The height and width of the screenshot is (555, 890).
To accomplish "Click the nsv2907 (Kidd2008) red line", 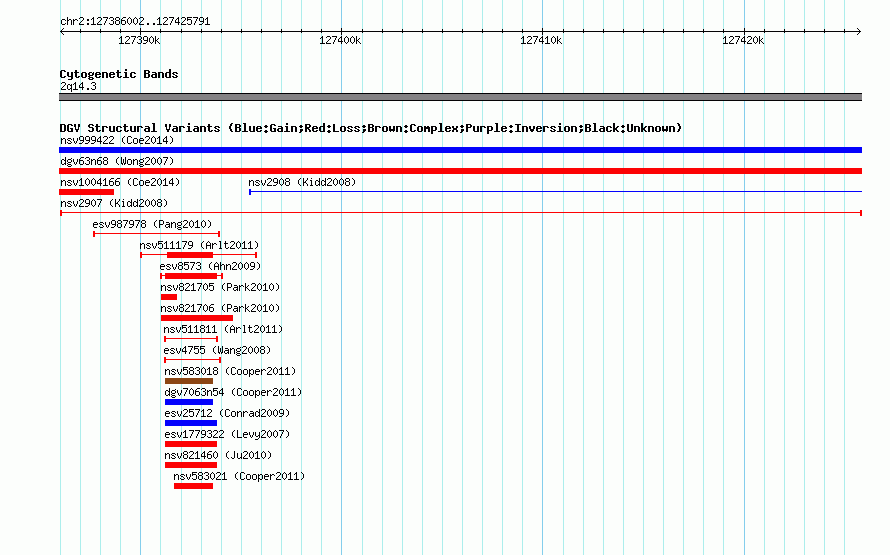I will (461, 213).
